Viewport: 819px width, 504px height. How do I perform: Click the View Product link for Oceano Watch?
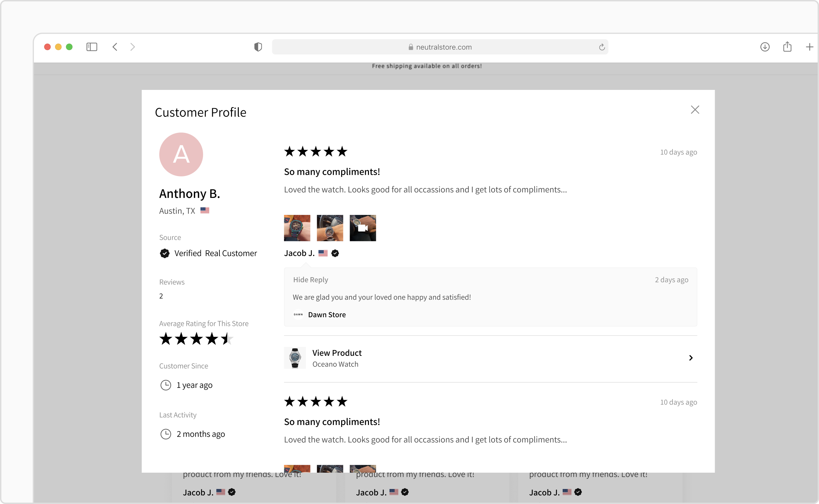point(337,353)
